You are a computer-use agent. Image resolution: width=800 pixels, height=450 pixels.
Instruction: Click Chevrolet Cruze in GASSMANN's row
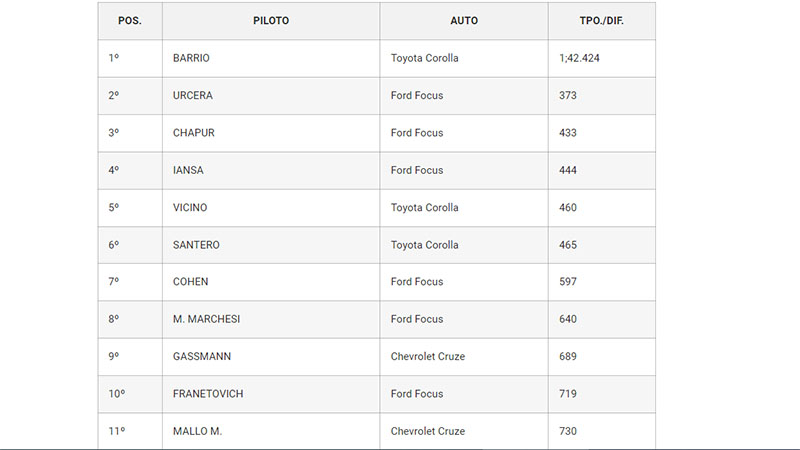pos(428,356)
